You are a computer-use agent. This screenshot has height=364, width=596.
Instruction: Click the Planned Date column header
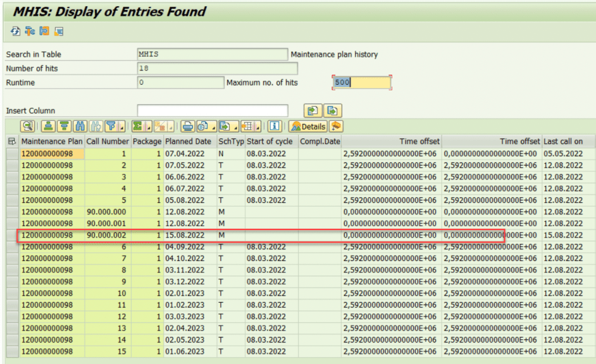[189, 141]
